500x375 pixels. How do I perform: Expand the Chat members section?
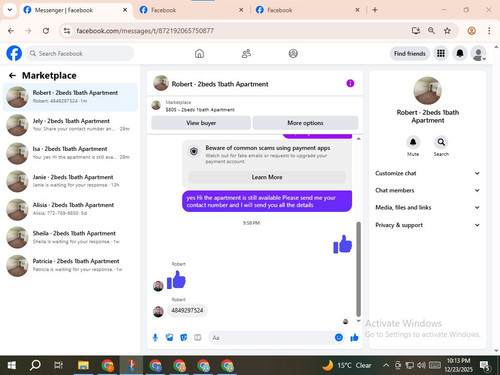(x=428, y=190)
